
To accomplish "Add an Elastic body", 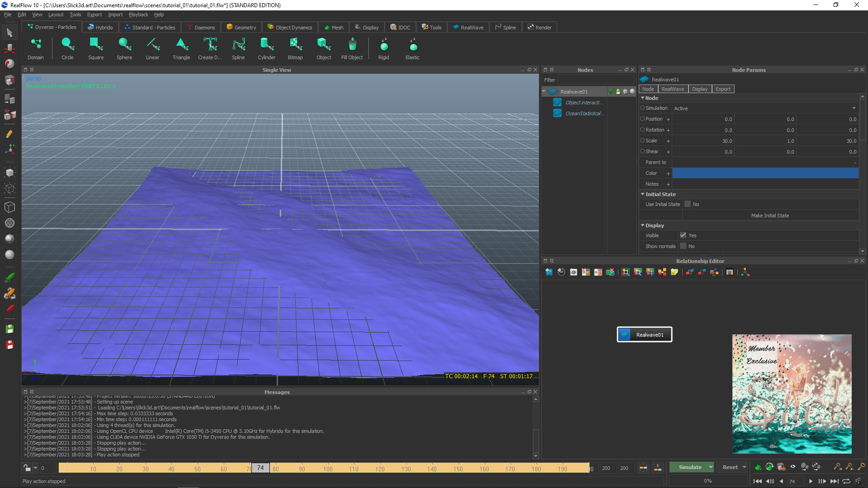I will tap(412, 49).
